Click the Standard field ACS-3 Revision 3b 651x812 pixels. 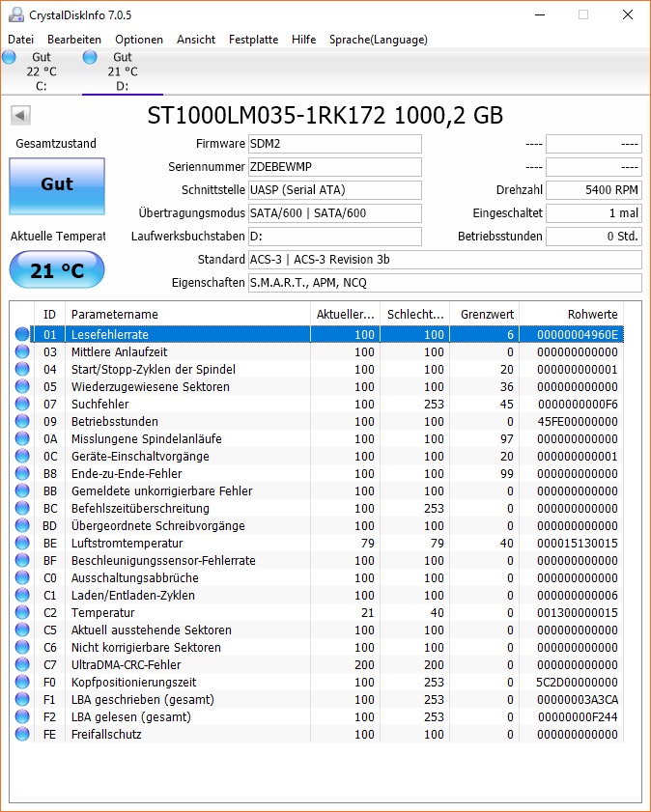(x=445, y=260)
